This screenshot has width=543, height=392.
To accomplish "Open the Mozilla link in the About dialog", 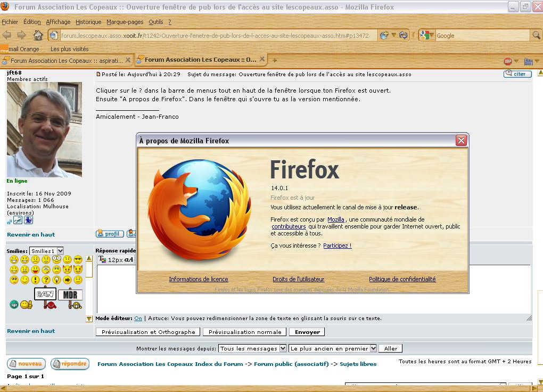I will point(335,219).
